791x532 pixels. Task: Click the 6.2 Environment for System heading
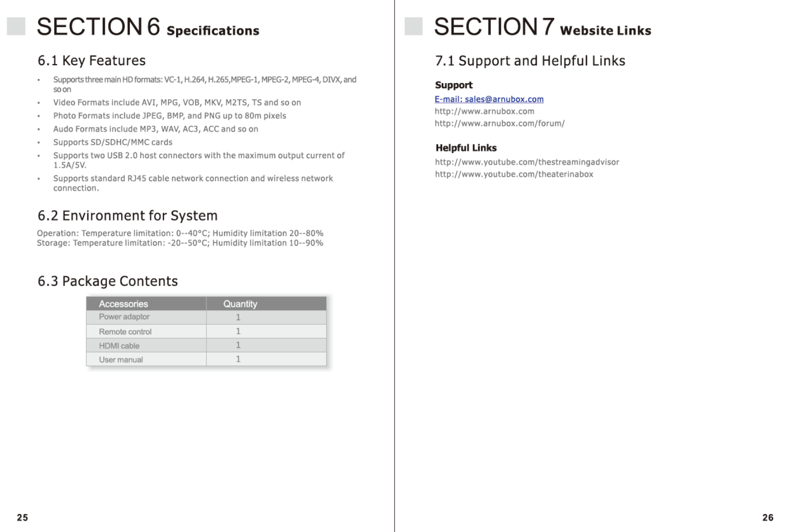127,216
